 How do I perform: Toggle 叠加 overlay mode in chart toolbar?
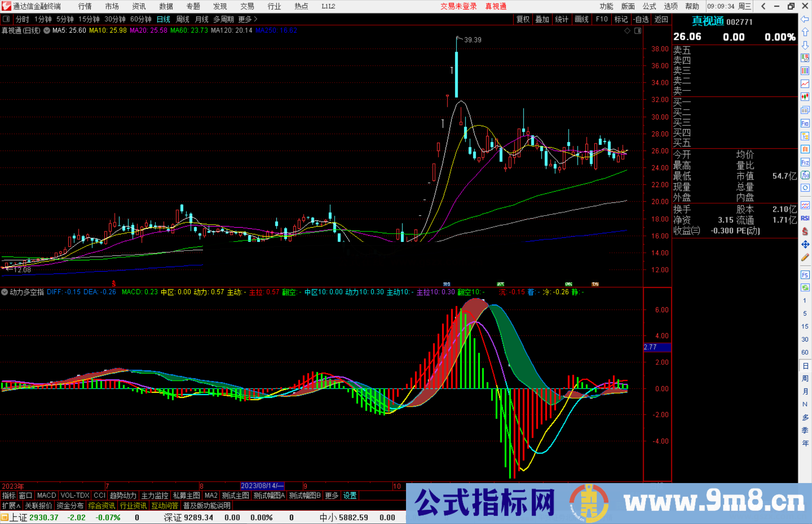pos(542,19)
